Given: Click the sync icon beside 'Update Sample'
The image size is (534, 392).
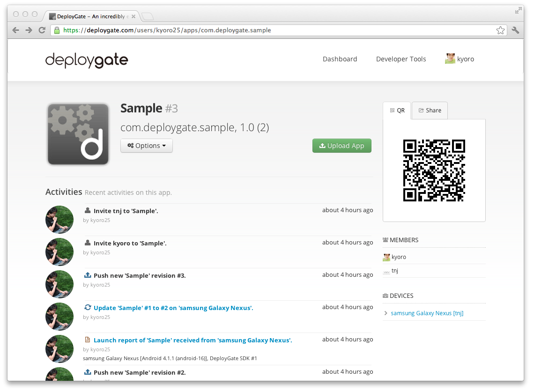Looking at the screenshot, I should coord(88,307).
